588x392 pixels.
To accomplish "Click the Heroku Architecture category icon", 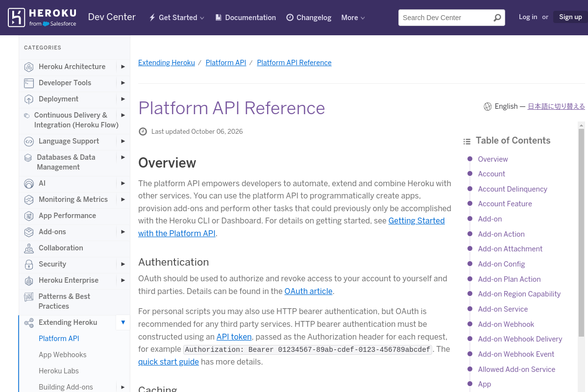I will [x=29, y=67].
